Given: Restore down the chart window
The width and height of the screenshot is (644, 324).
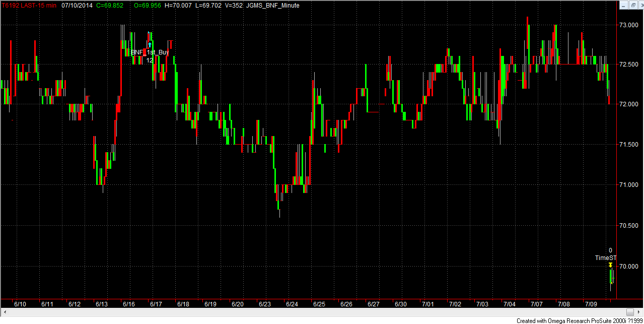Looking at the screenshot, I should pos(630,5).
